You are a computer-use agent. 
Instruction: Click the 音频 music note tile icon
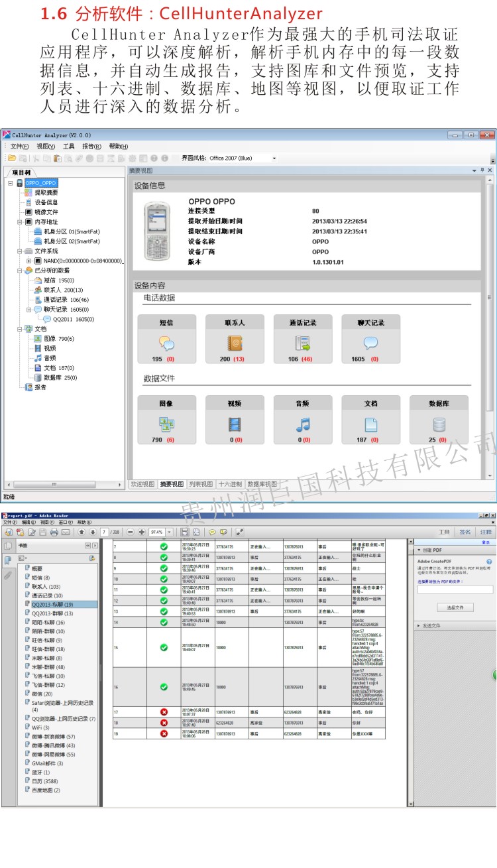[x=303, y=424]
